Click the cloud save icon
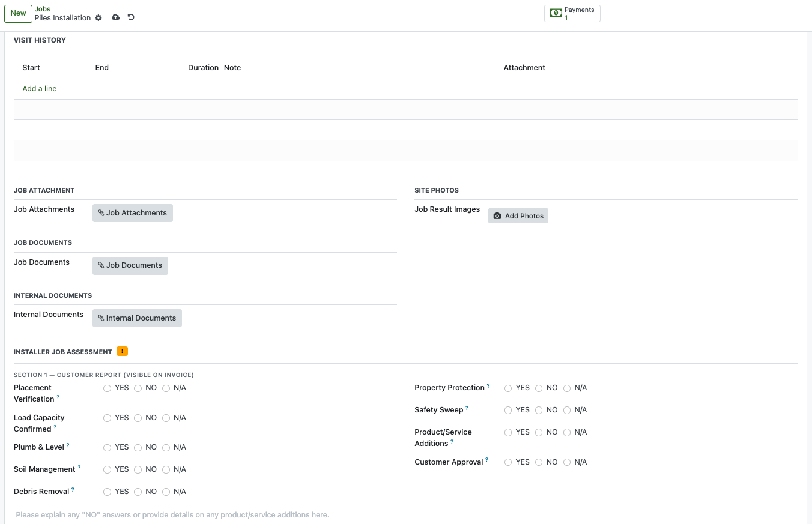Image resolution: width=812 pixels, height=524 pixels. click(116, 17)
